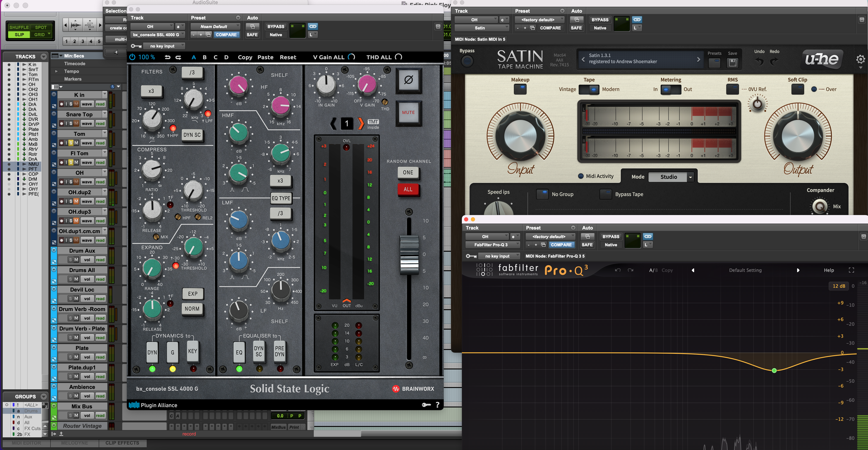
Task: Open no key input dropdown in bx_console
Action: point(164,46)
